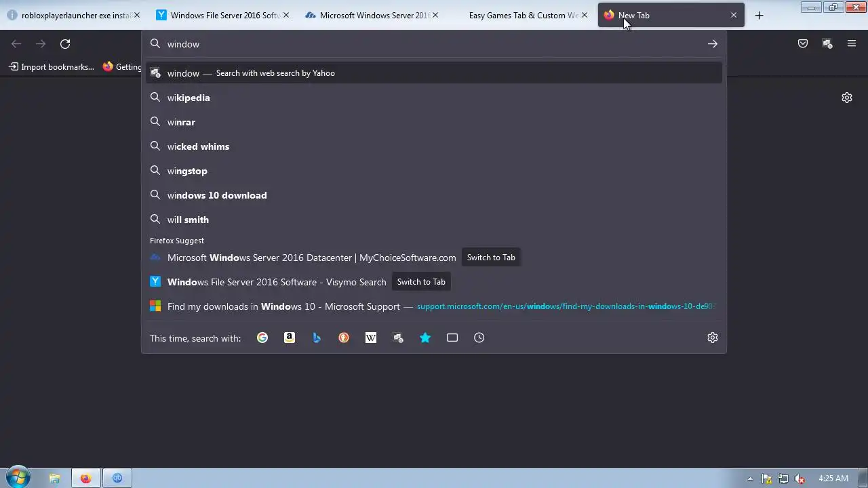Search this time with Wikipedia
This screenshot has height=488, width=868.
(x=371, y=338)
